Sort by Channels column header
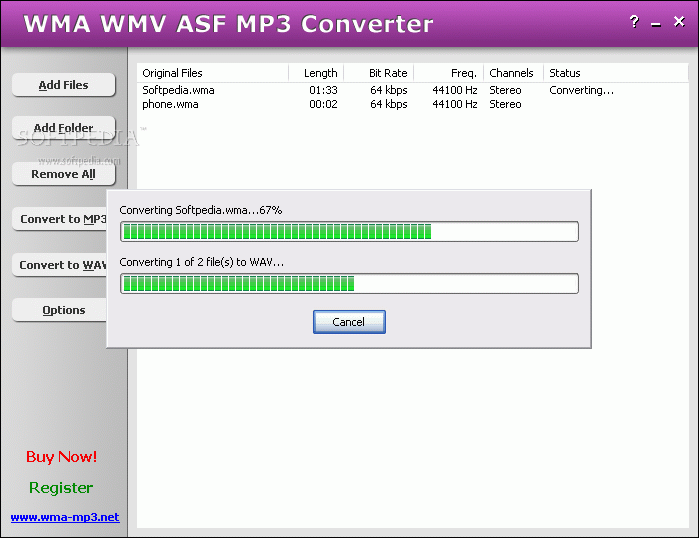 pos(514,73)
